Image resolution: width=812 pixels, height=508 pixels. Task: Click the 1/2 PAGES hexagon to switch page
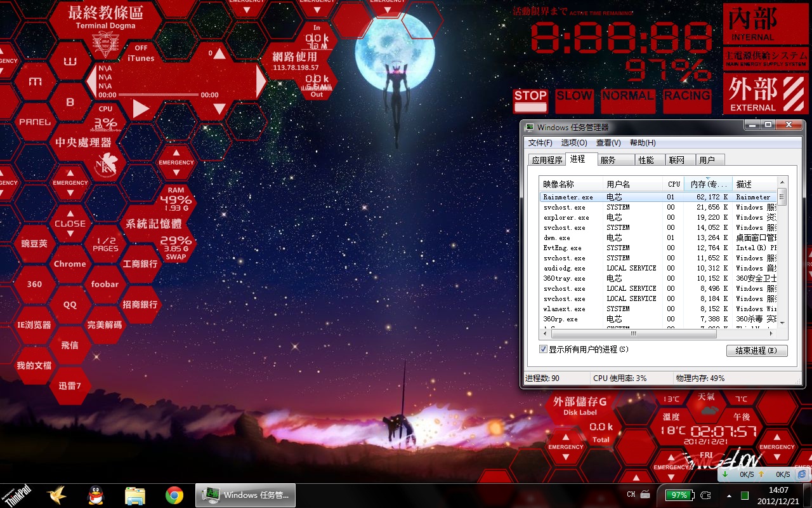click(105, 244)
